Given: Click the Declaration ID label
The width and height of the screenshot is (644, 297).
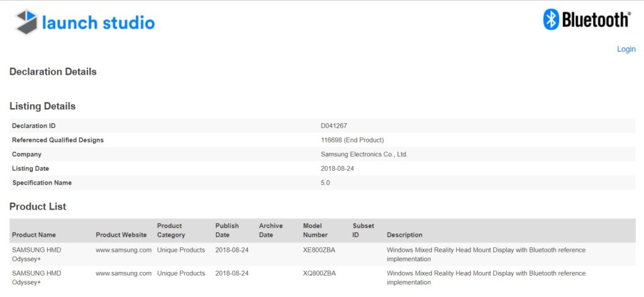Looking at the screenshot, I should coord(34,126).
